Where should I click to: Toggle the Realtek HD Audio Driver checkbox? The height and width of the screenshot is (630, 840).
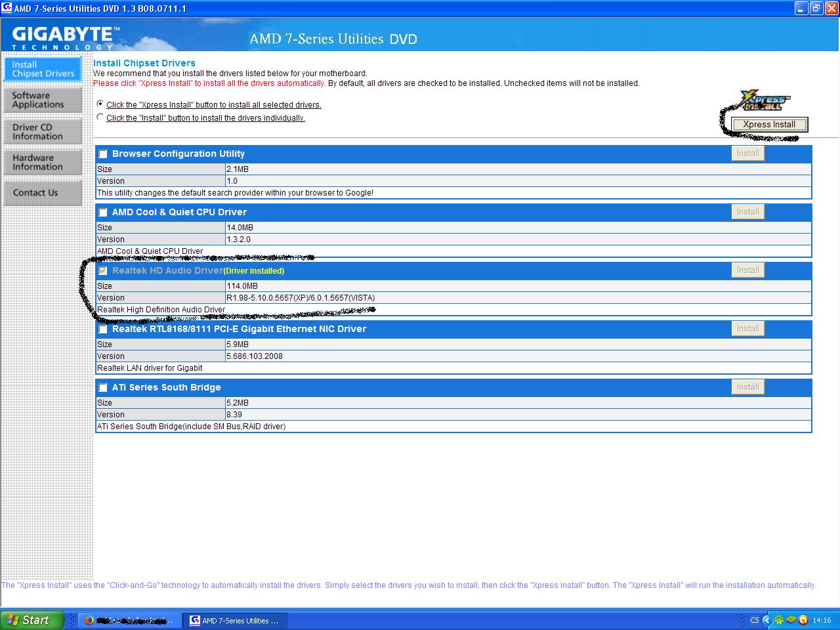pos(103,271)
